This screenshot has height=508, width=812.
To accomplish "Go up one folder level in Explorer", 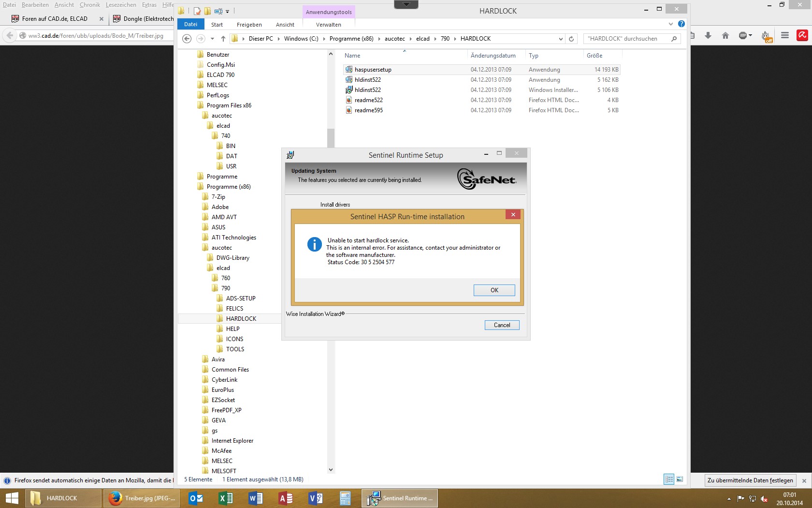I will point(223,39).
